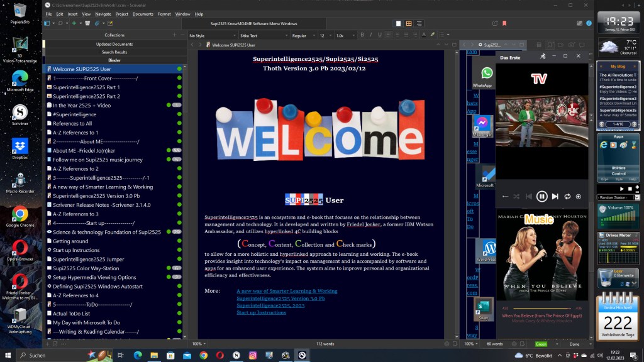Pause playback in the media player

pyautogui.click(x=542, y=197)
